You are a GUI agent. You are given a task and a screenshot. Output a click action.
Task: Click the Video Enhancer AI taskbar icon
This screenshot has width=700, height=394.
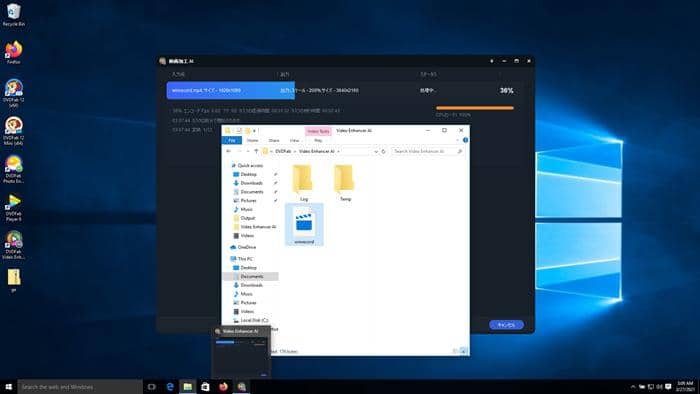pos(241,386)
